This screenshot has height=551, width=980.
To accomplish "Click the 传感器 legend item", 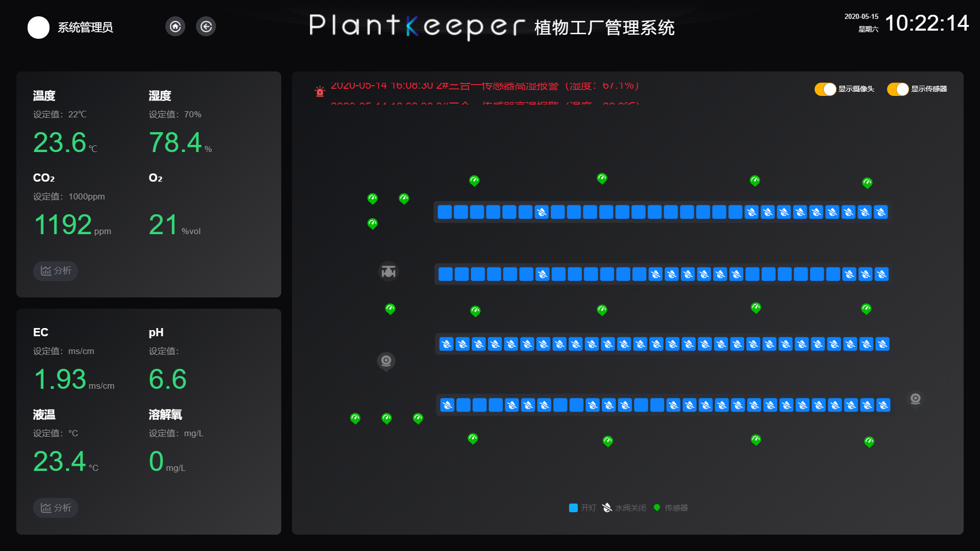I will click(671, 508).
